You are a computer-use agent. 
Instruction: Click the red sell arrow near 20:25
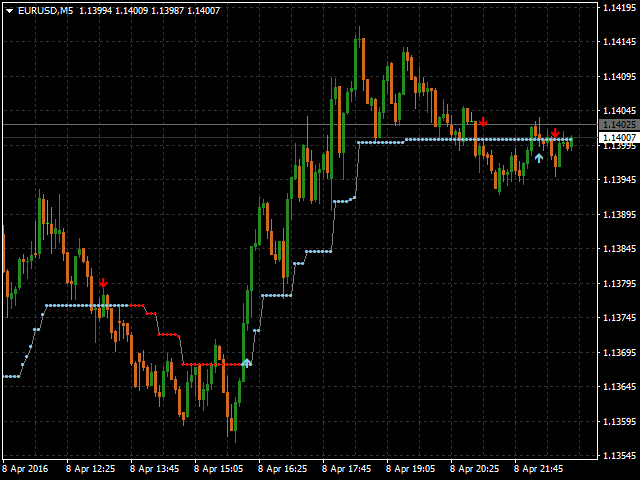[x=483, y=121]
